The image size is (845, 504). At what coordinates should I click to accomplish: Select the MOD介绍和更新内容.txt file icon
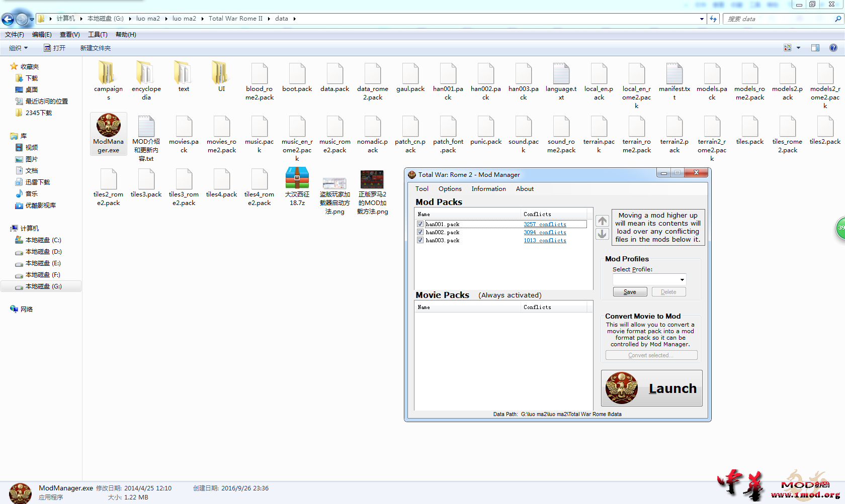coord(146,126)
